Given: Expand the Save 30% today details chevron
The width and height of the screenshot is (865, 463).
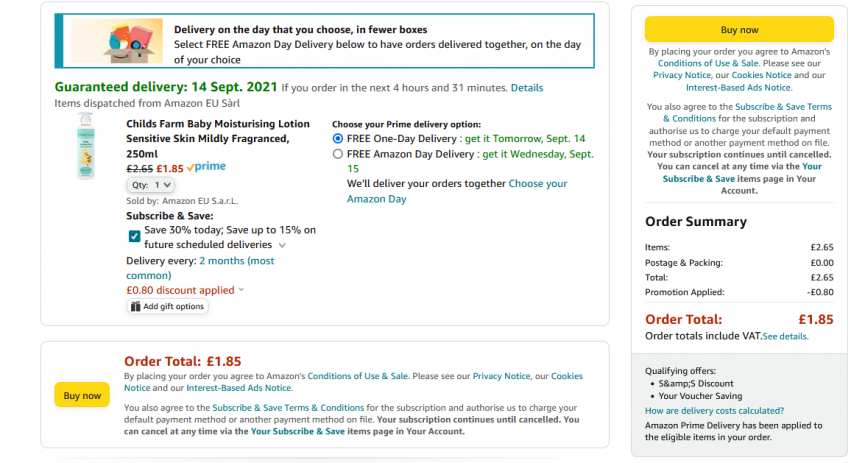Looking at the screenshot, I should (282, 245).
